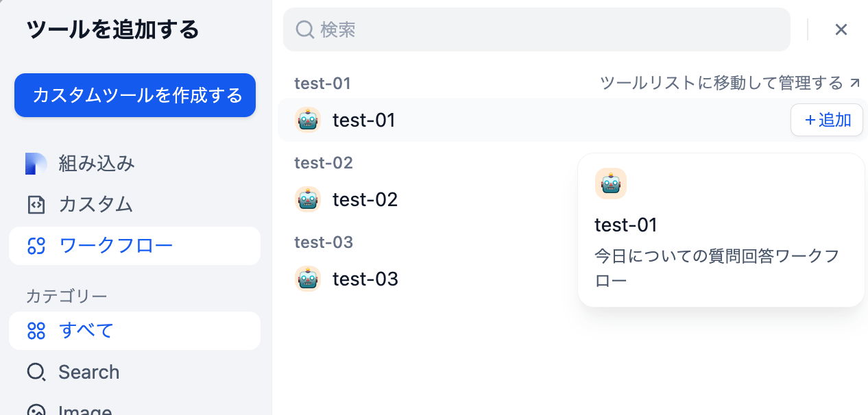The image size is (868, 415).
Task: Click the 組み込み built-in icon
Action: (x=36, y=164)
